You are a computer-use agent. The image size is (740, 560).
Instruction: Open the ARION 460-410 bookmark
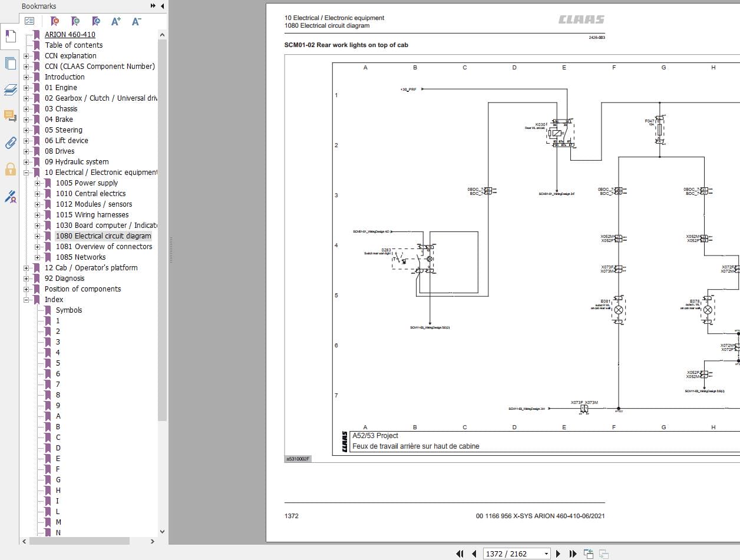[70, 35]
